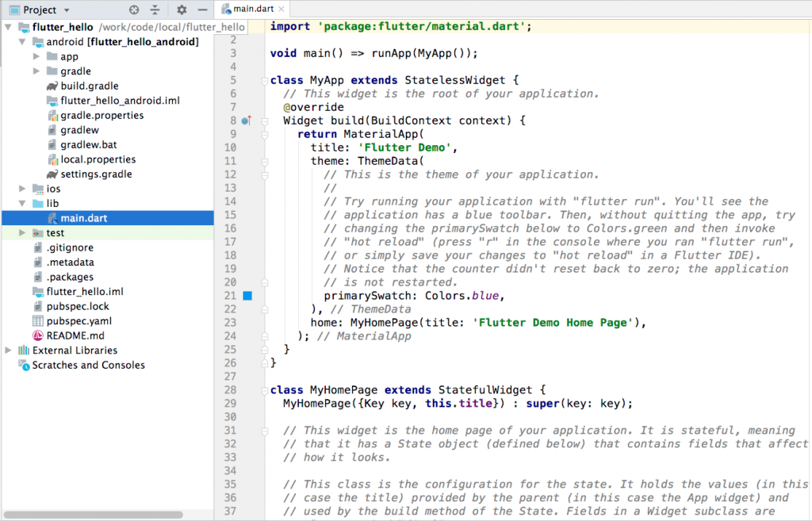Expand the gradle folder
Image resolution: width=812 pixels, height=521 pixels.
[36, 71]
